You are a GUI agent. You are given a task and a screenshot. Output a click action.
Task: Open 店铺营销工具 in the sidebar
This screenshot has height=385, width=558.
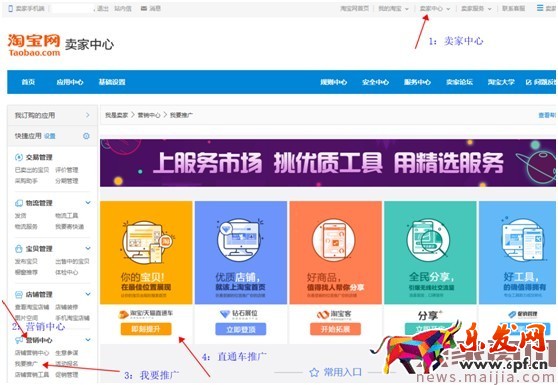click(32, 375)
